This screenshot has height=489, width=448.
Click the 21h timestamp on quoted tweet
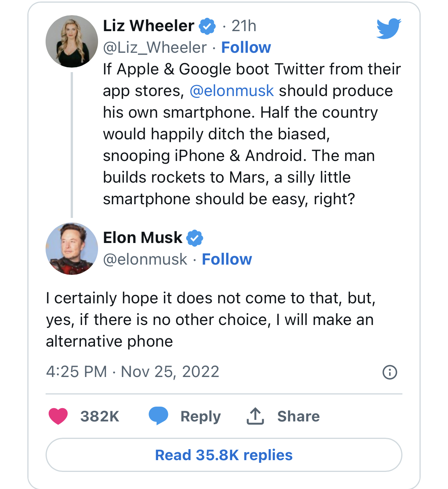244,26
